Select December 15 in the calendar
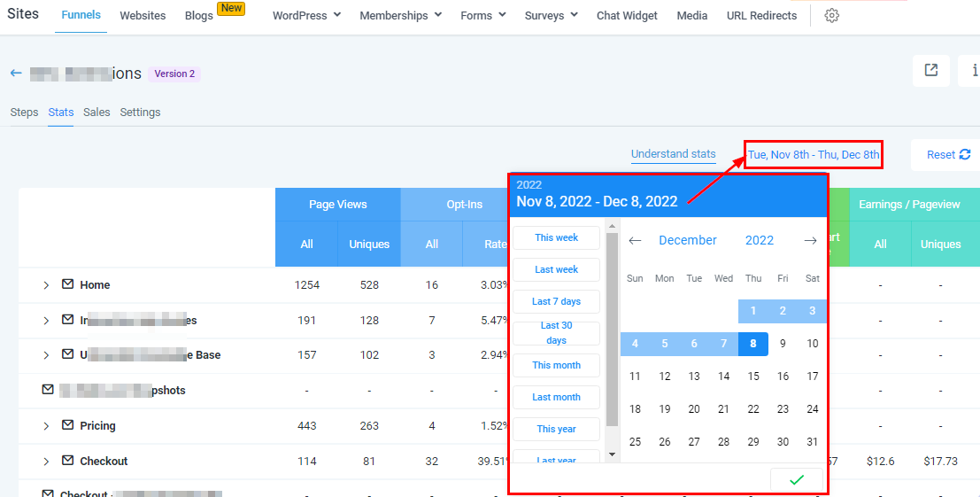The image size is (980, 497). [x=753, y=377]
